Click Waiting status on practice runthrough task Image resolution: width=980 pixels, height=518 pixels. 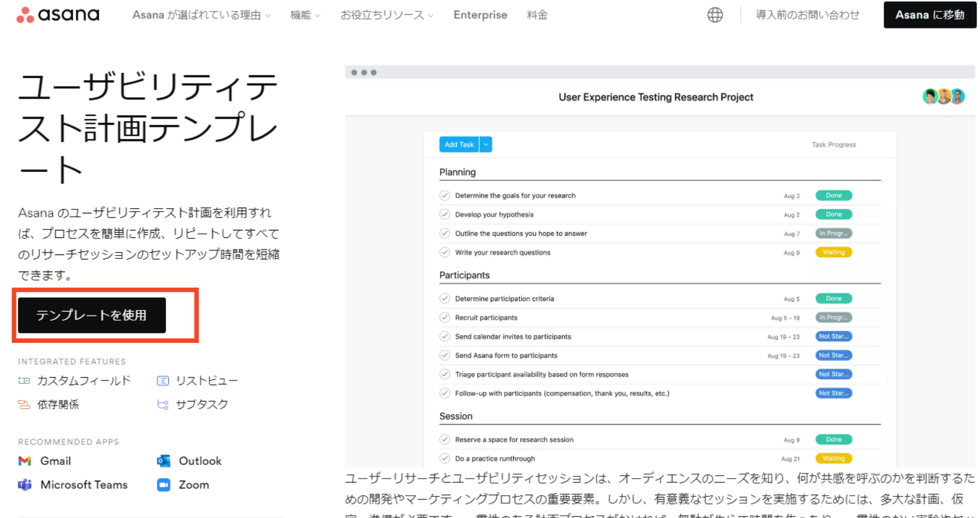833,458
